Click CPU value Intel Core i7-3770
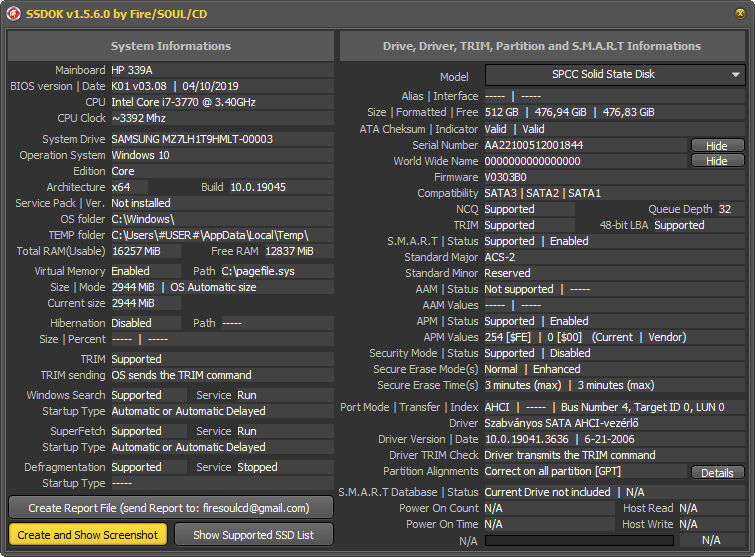This screenshot has height=557, width=755. 183,102
